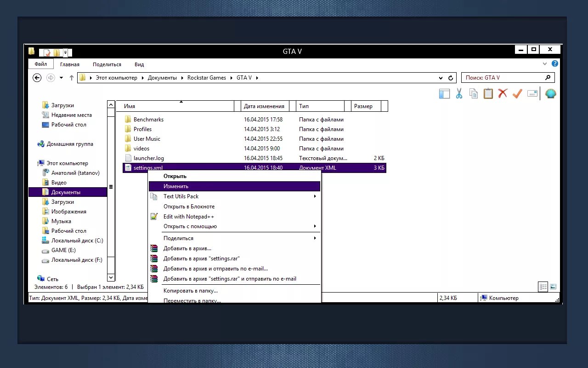Choose Изменить in the context menu
Image resolution: width=588 pixels, height=368 pixels.
[x=234, y=186]
